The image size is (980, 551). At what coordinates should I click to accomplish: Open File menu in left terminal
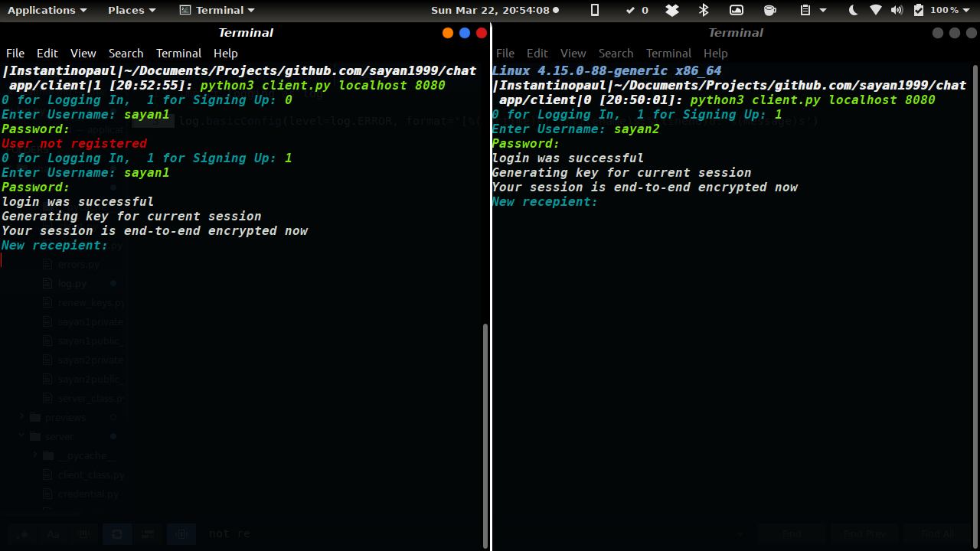(15, 54)
